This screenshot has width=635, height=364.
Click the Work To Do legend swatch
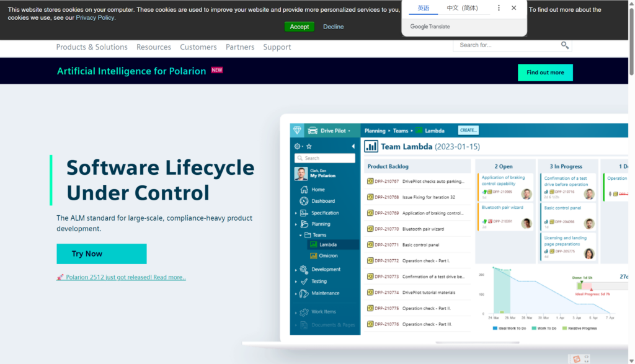533,328
